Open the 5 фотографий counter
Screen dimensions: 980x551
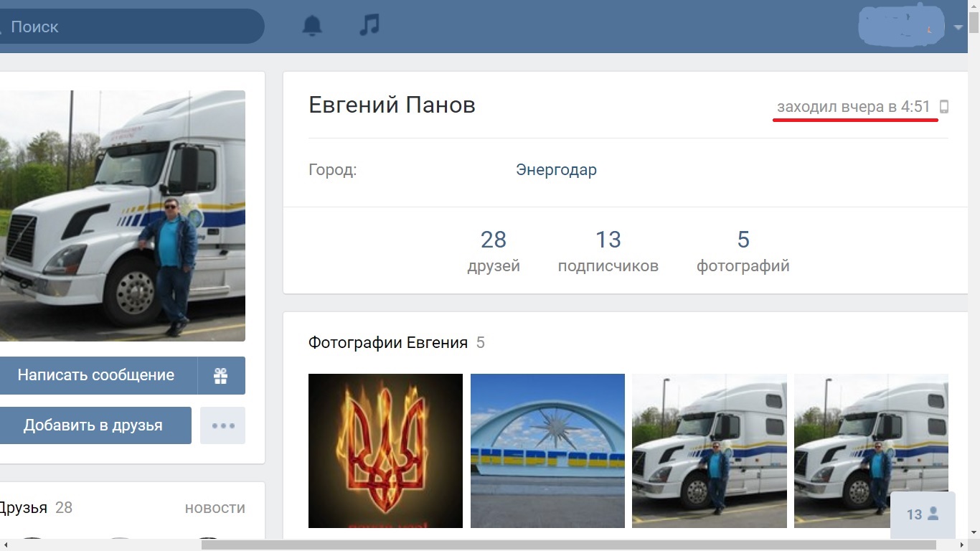tap(743, 250)
